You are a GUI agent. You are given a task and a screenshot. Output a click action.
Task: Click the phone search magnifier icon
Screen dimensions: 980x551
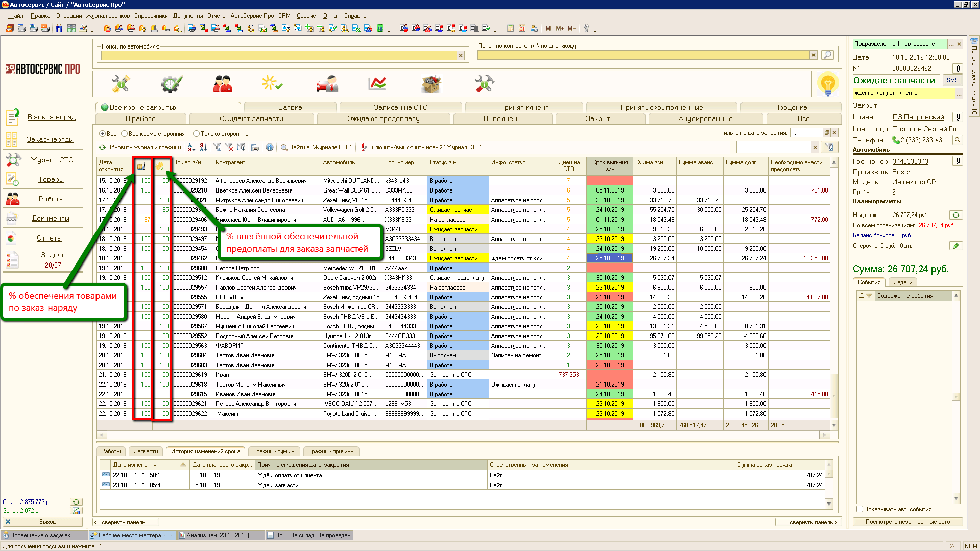(958, 140)
